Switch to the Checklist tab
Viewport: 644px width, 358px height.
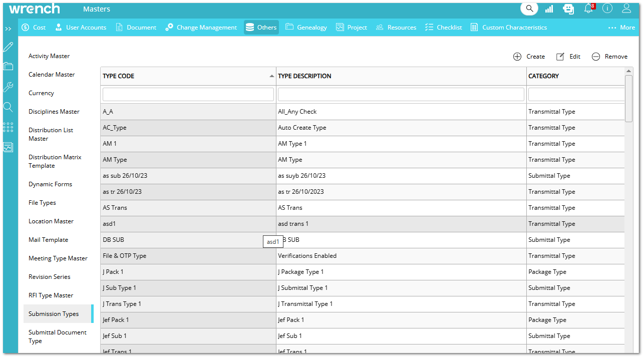coord(443,28)
